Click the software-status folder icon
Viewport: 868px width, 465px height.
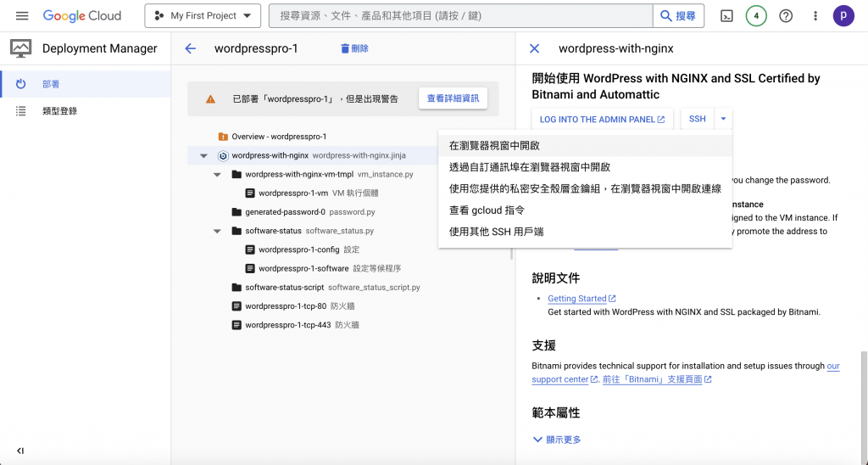coord(237,231)
